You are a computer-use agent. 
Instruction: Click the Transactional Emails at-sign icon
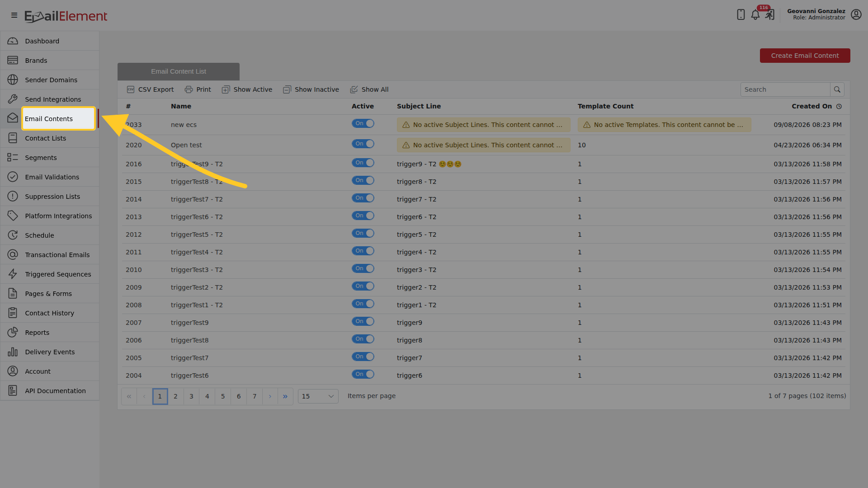(13, 255)
